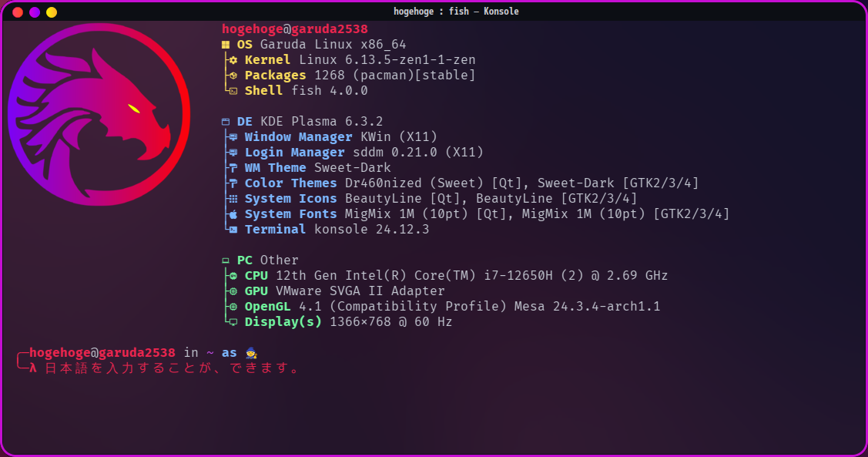Click the GPU chip icon
Viewport: 868px width, 457px height.
click(x=233, y=291)
